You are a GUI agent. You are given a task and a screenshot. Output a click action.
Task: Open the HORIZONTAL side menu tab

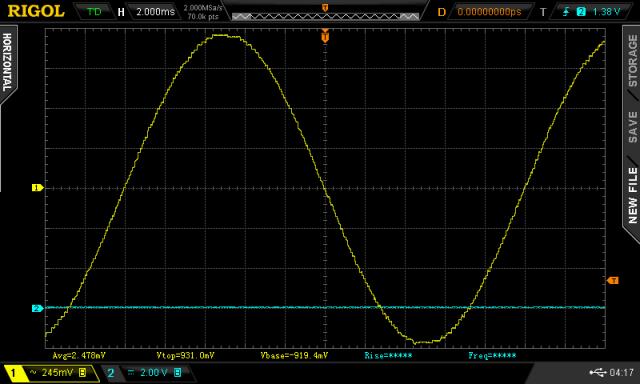click(7, 62)
